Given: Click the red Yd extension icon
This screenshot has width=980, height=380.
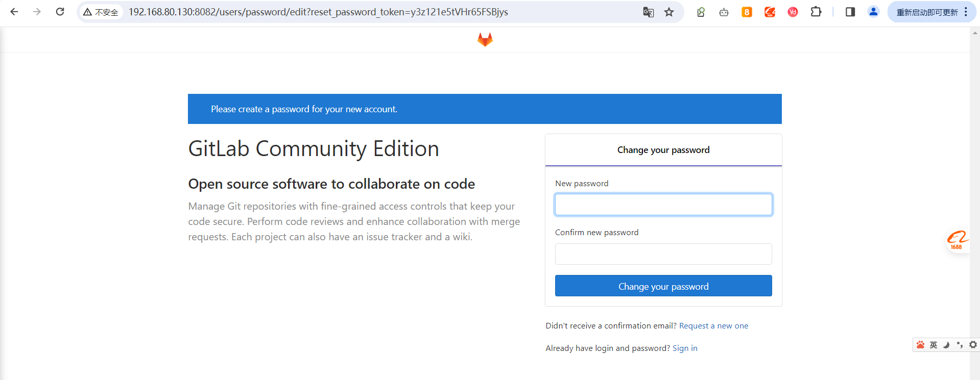Looking at the screenshot, I should (793, 12).
